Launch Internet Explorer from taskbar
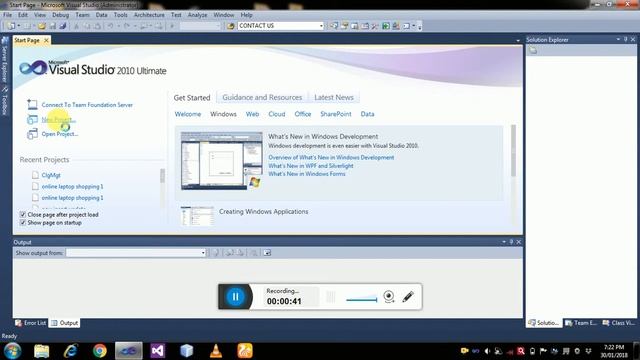This screenshot has width=640, height=360. coord(70,351)
